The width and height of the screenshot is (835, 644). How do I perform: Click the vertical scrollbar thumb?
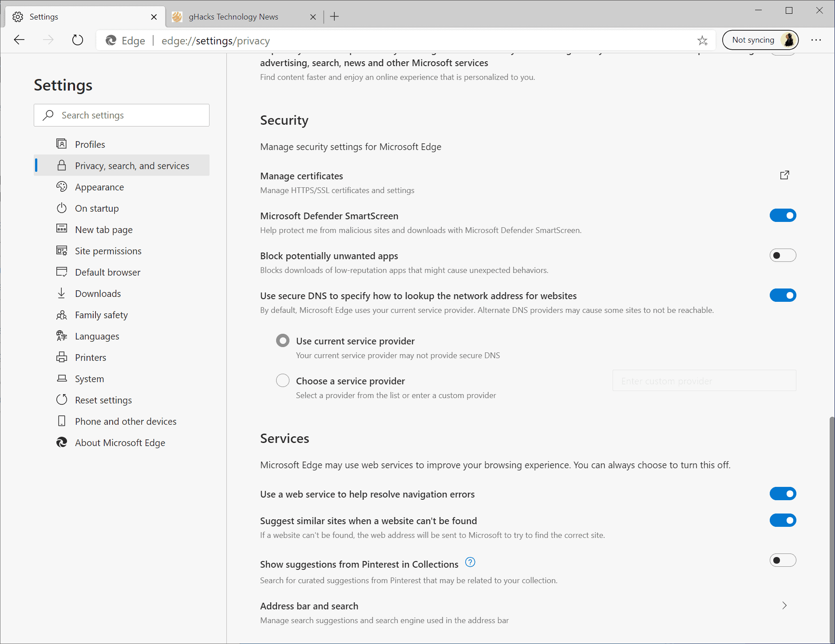tap(831, 529)
